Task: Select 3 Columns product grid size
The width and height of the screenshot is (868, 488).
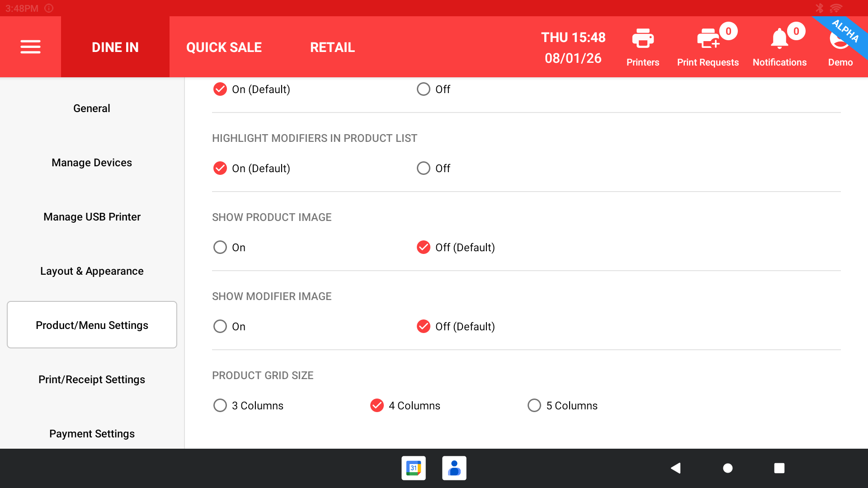Action: point(220,405)
